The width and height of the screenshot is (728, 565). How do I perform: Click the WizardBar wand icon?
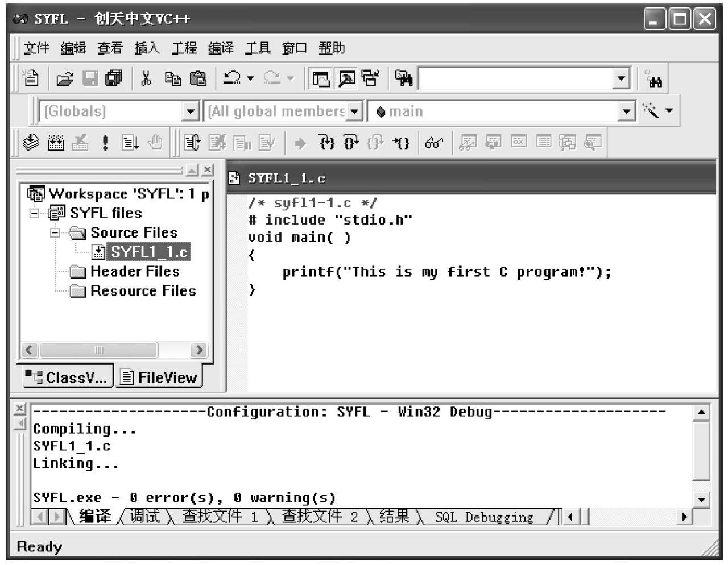click(x=650, y=110)
